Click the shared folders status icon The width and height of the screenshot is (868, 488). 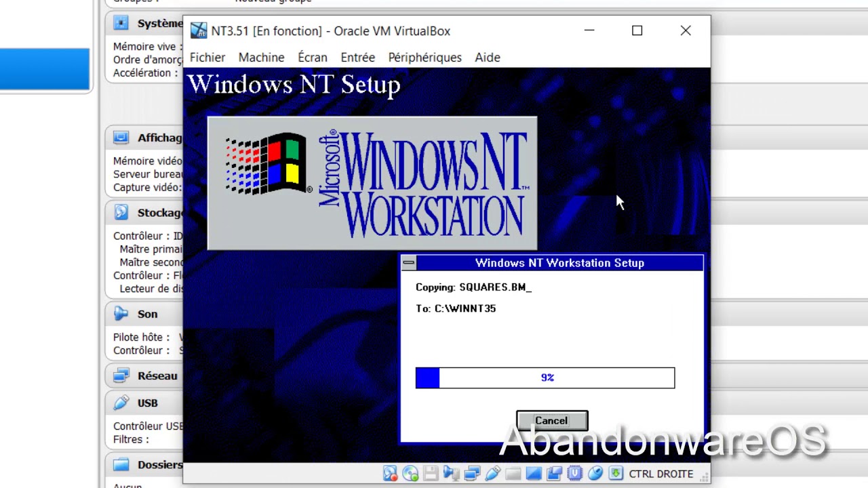pos(513,473)
